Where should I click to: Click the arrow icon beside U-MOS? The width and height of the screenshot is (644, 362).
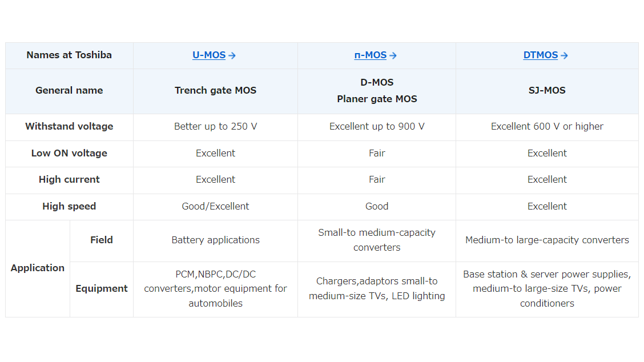[x=232, y=55]
